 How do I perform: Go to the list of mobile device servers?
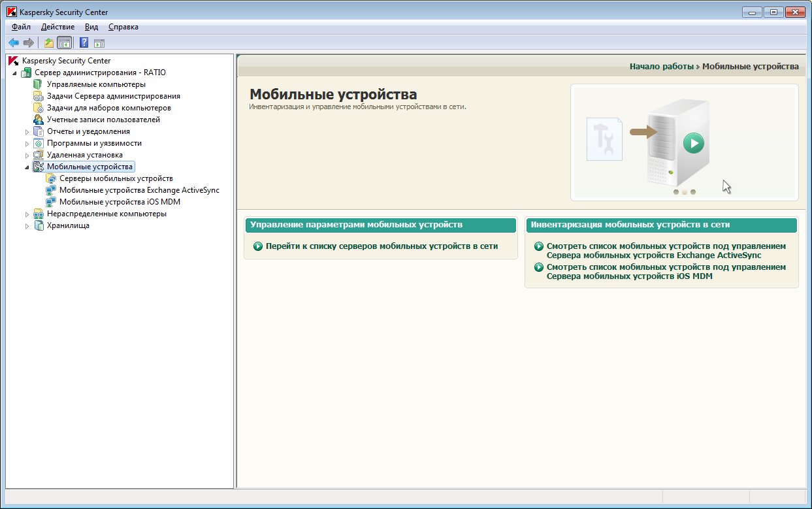point(382,246)
